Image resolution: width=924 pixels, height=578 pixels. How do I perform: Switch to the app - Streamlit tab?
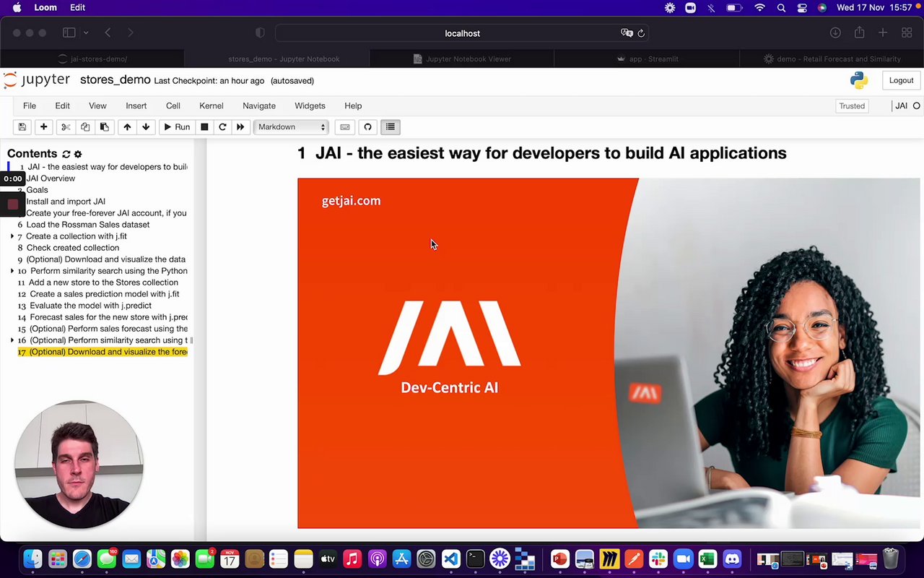pyautogui.click(x=647, y=59)
